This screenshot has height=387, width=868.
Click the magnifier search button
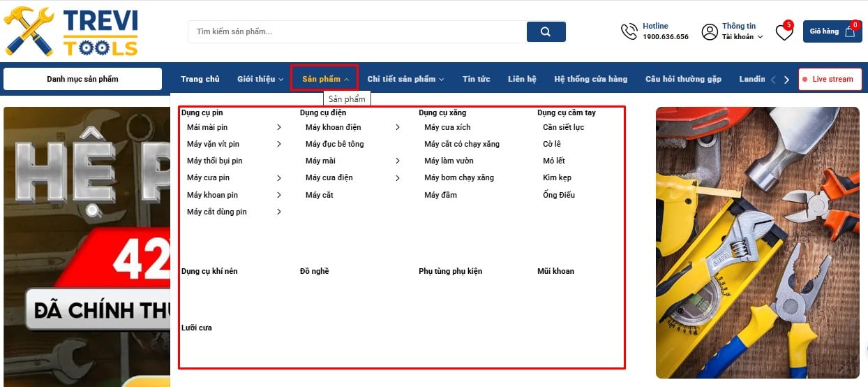pyautogui.click(x=546, y=31)
